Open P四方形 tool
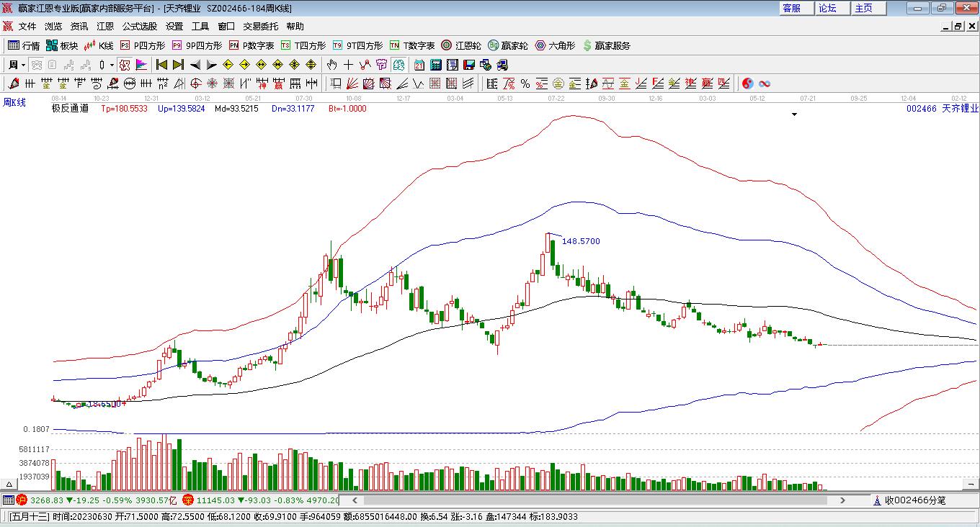The width and height of the screenshot is (980, 527). point(143,45)
